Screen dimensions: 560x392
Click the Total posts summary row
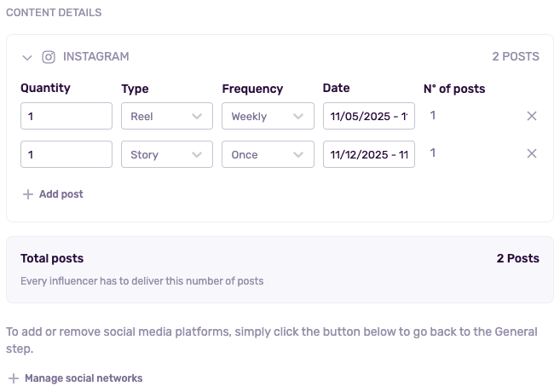(280, 268)
